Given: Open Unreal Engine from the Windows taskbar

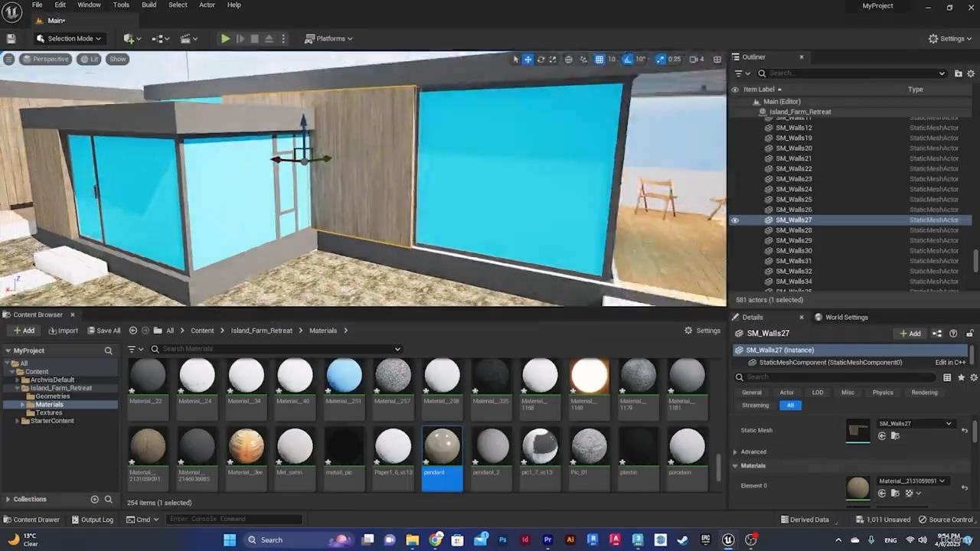Looking at the screenshot, I should [728, 540].
